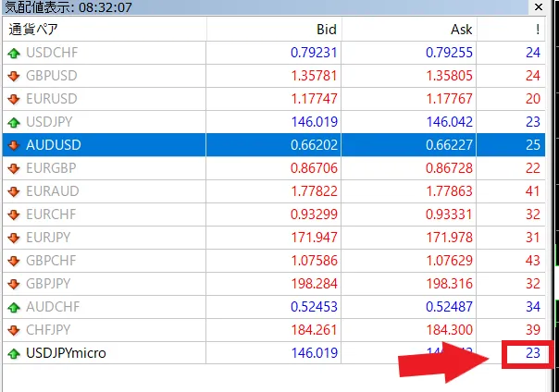Select the EURGBP symbol row
Viewport: 559px width, 392px height.
pyautogui.click(x=57, y=168)
